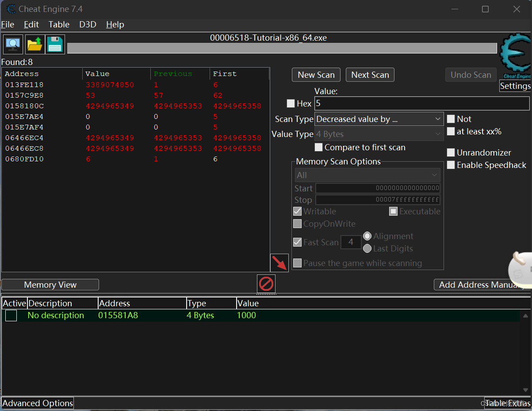Check Compare to first scan
This screenshot has width=532, height=411.
(318, 147)
